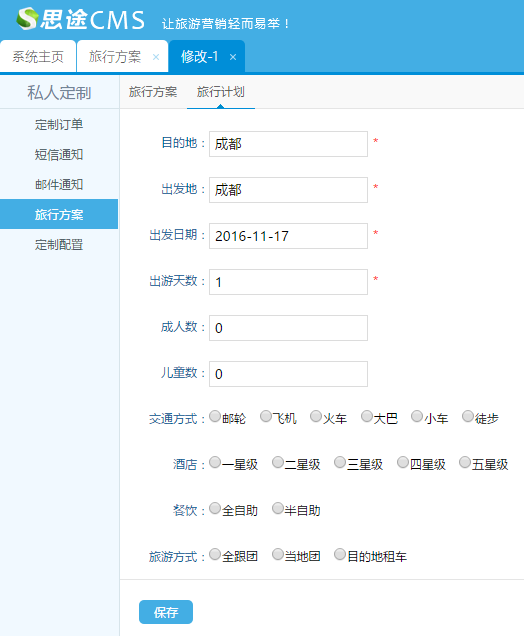The width and height of the screenshot is (524, 636).
Task: Click the 保存 button
Action: click(x=166, y=612)
